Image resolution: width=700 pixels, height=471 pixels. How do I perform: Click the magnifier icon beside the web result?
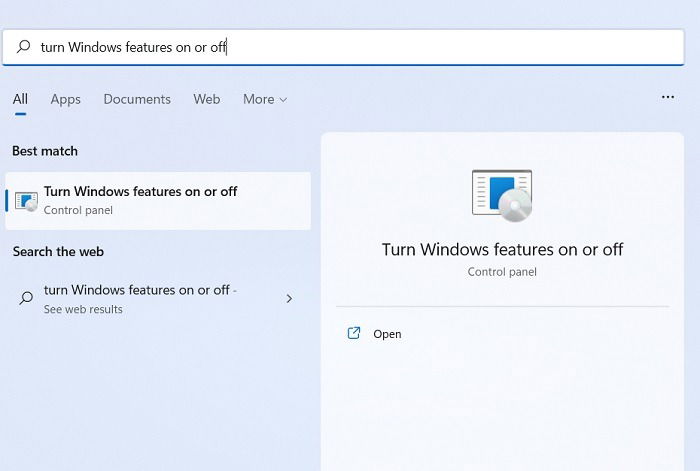26,298
